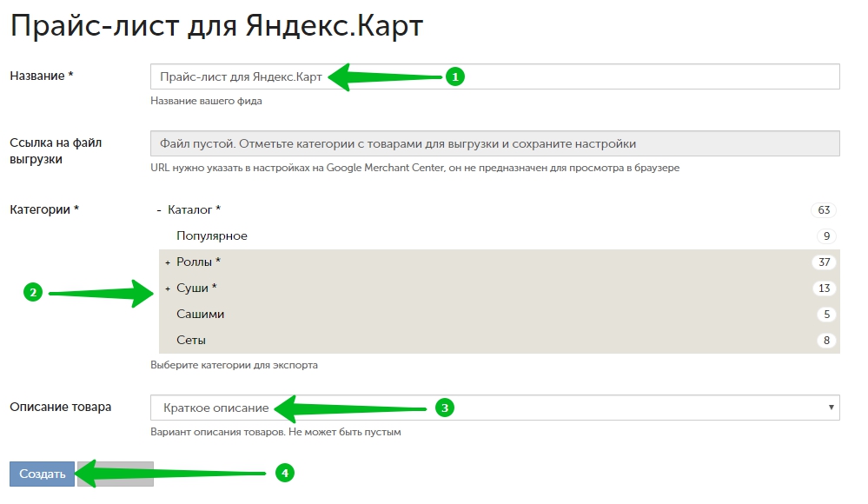The height and width of the screenshot is (504, 868).
Task: Click the 9 count badge for Популярное
Action: (x=826, y=236)
